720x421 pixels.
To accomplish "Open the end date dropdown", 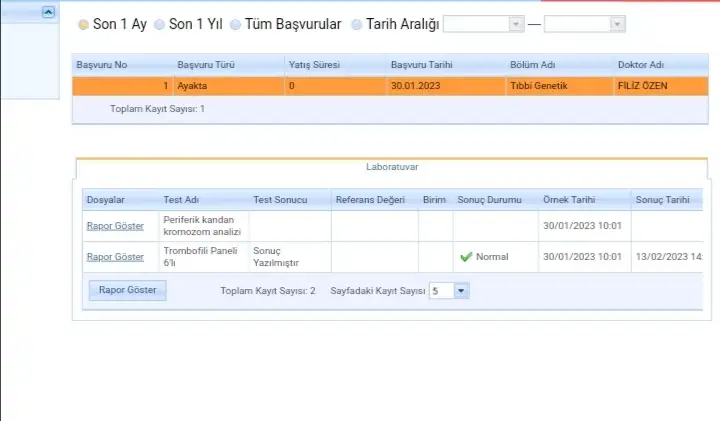I will pyautogui.click(x=617, y=24).
